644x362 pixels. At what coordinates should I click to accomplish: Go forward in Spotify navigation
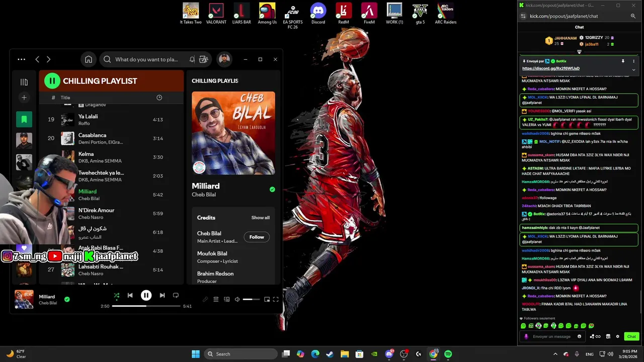point(48,59)
